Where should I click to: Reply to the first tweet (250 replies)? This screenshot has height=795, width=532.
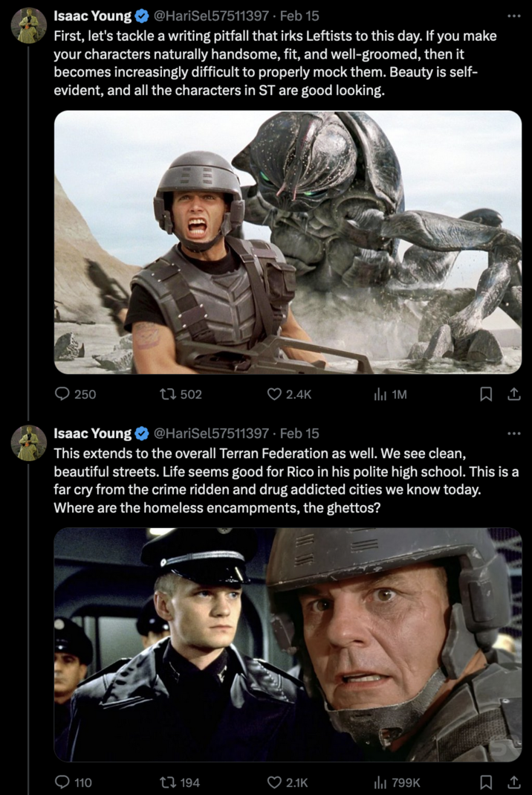pyautogui.click(x=64, y=394)
